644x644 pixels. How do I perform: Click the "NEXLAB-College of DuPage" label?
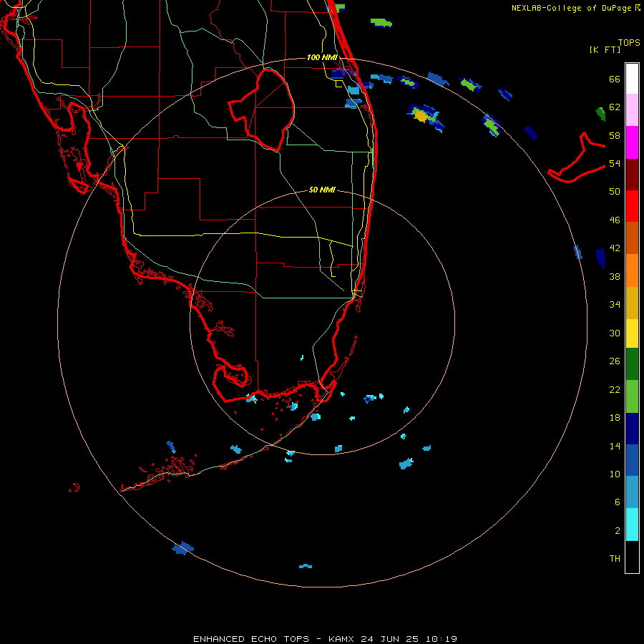click(571, 8)
